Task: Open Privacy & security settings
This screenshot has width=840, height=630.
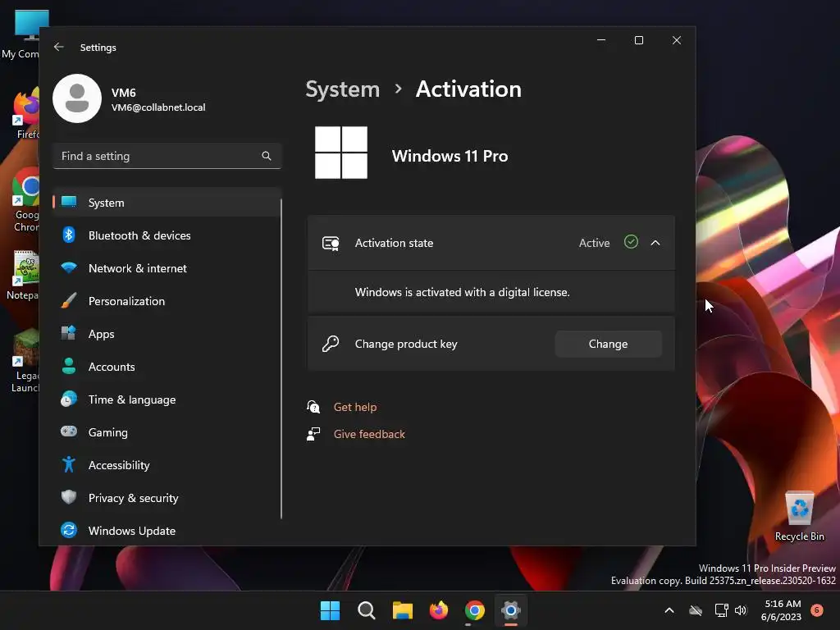Action: tap(167, 498)
